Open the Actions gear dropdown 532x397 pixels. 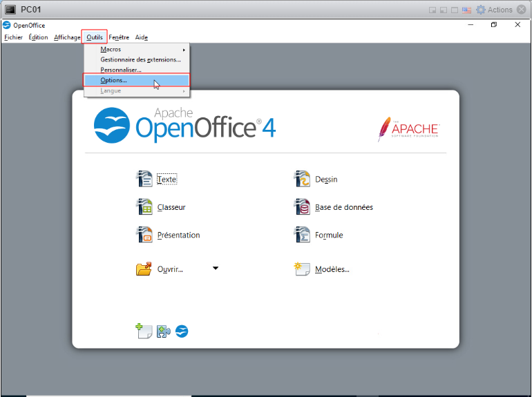coord(494,10)
